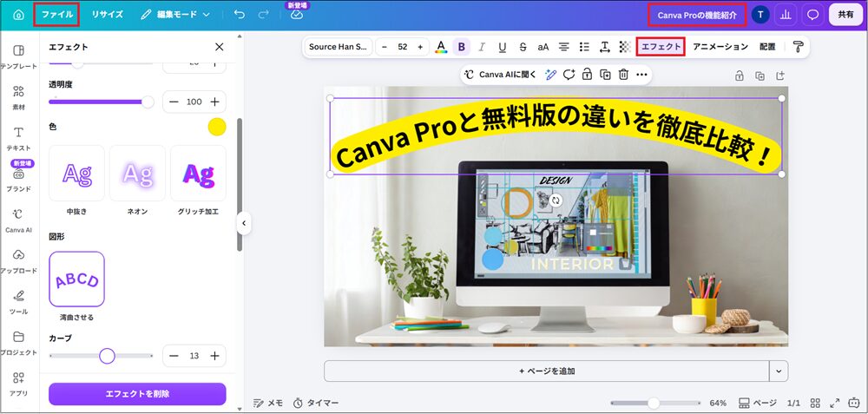The image size is (868, 414).
Task: Click the ページを追加 button
Action: click(x=546, y=371)
